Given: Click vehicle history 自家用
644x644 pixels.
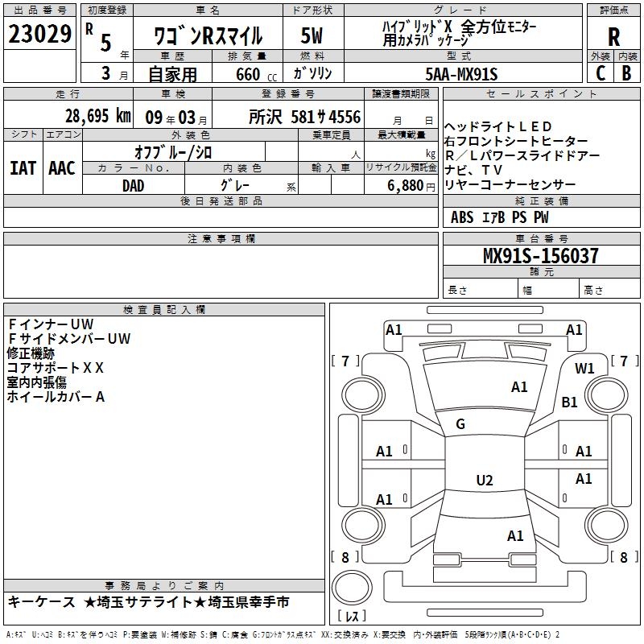Looking at the screenshot, I should [172, 74].
